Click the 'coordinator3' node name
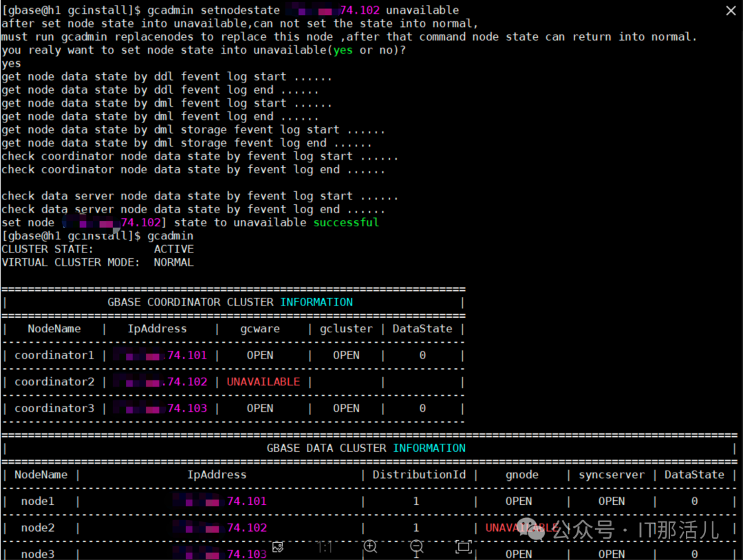 point(54,409)
